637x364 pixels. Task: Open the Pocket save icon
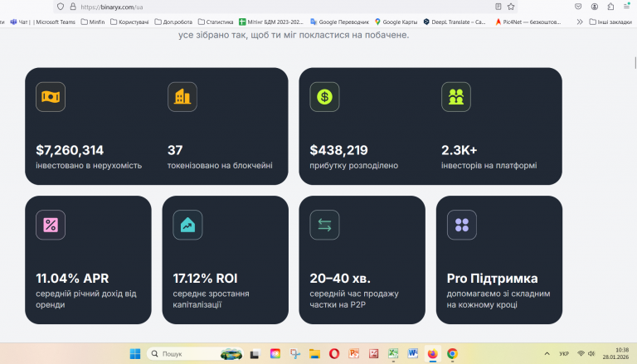tap(578, 7)
